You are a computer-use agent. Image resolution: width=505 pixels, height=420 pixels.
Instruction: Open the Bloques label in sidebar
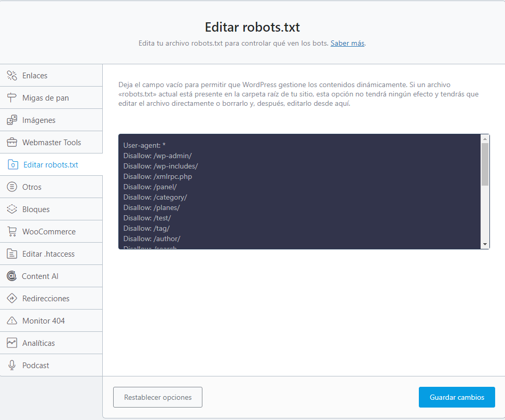pos(36,209)
